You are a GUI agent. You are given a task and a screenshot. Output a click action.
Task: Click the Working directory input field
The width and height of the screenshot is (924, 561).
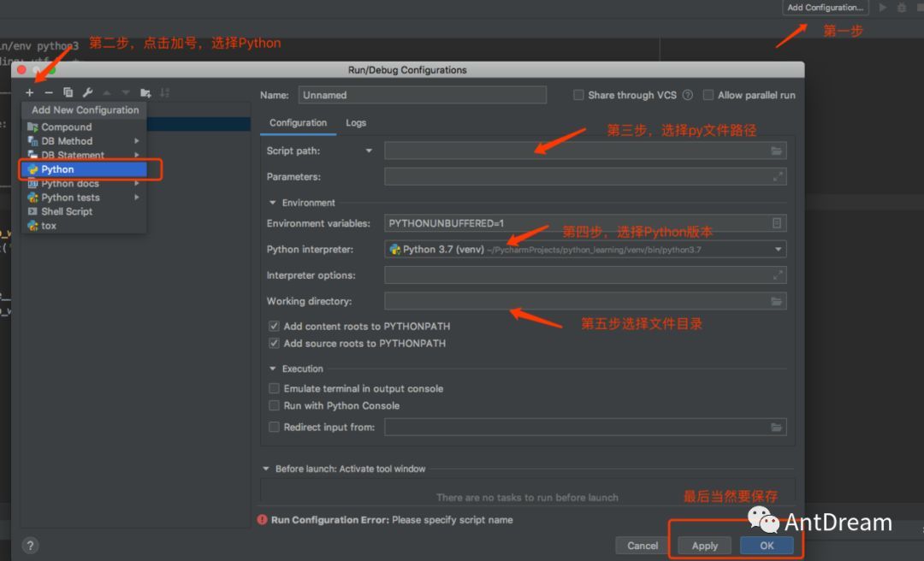585,301
